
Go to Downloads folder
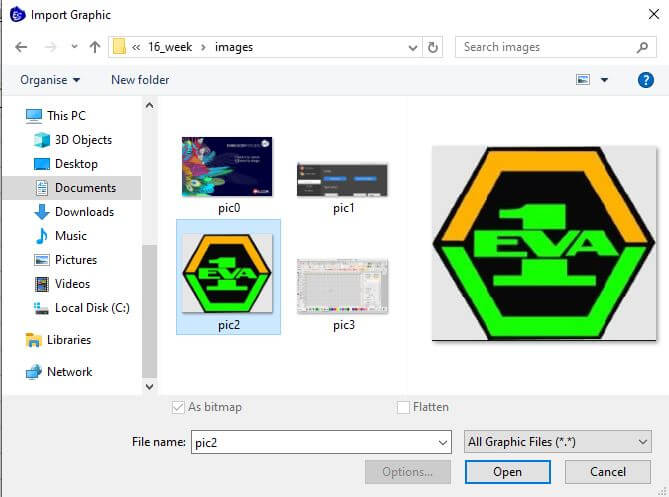pos(74,212)
